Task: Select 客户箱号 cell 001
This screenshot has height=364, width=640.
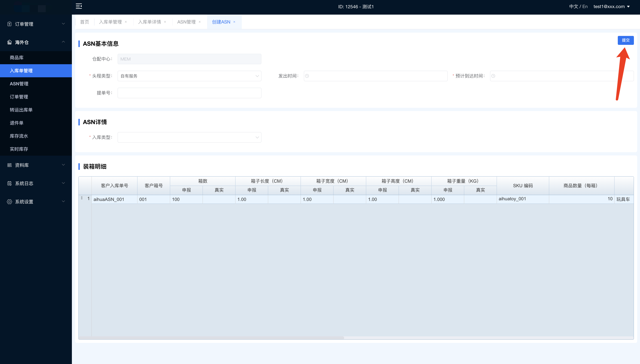Action: point(154,199)
